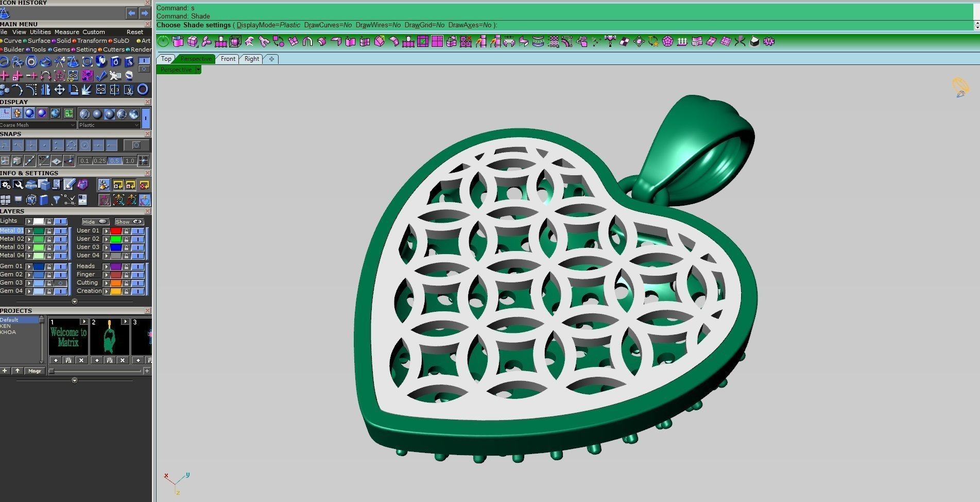Open the Utilities menu
980x502 pixels.
click(40, 32)
